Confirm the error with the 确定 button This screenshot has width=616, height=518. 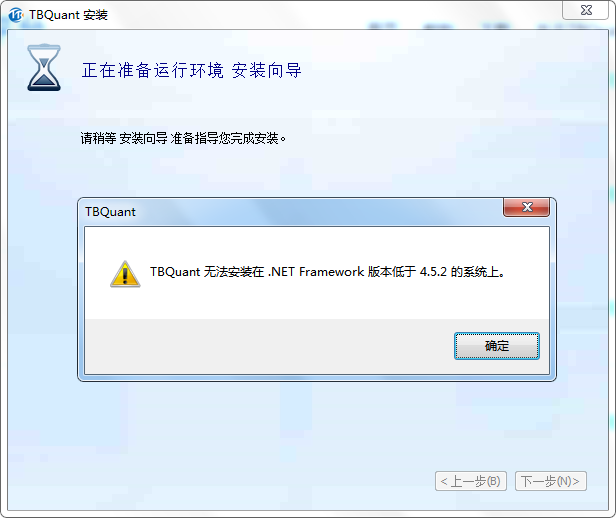(x=497, y=346)
